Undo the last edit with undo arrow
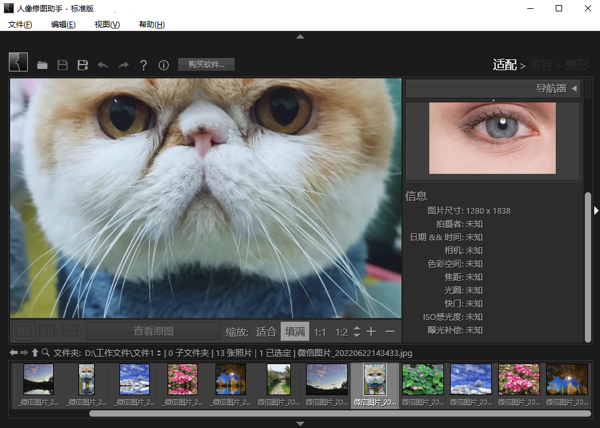 [103, 65]
